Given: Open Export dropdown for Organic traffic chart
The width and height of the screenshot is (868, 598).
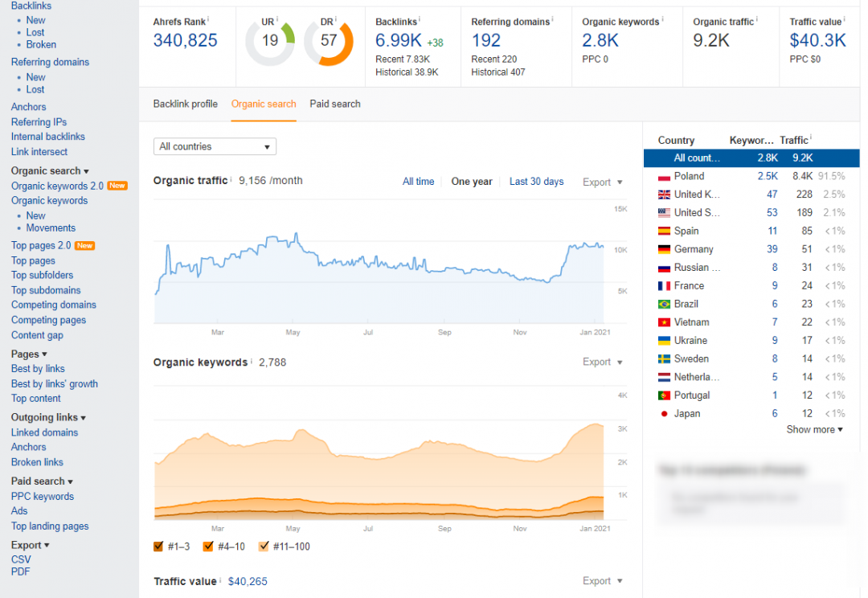Looking at the screenshot, I should (602, 182).
